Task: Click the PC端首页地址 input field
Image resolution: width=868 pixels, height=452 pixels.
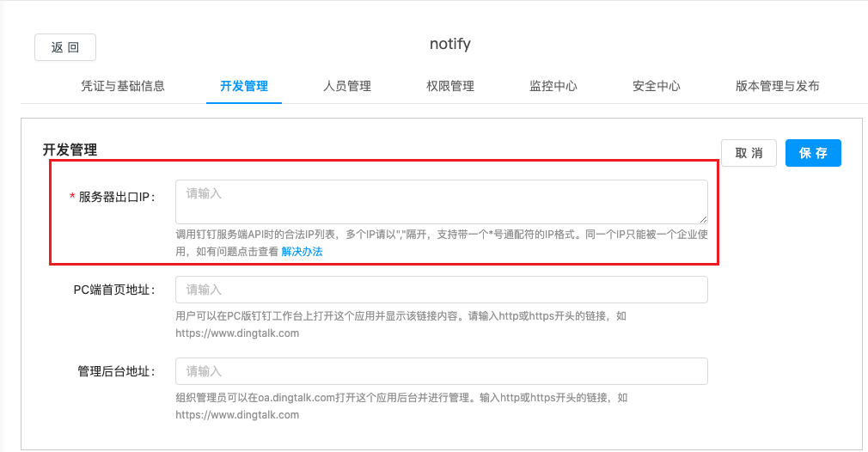Action: pos(441,290)
